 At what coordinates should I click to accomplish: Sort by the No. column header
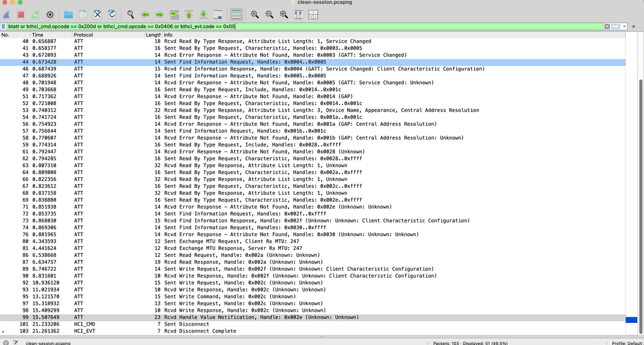click(x=16, y=35)
